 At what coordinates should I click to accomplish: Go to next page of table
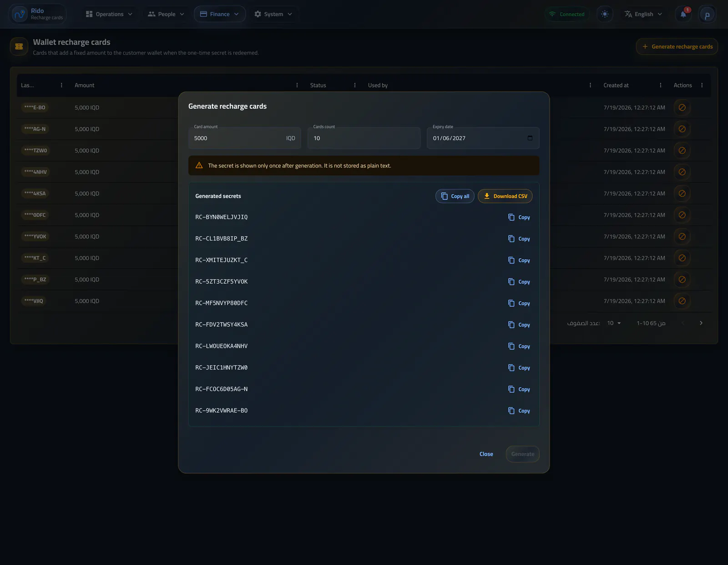pos(701,323)
